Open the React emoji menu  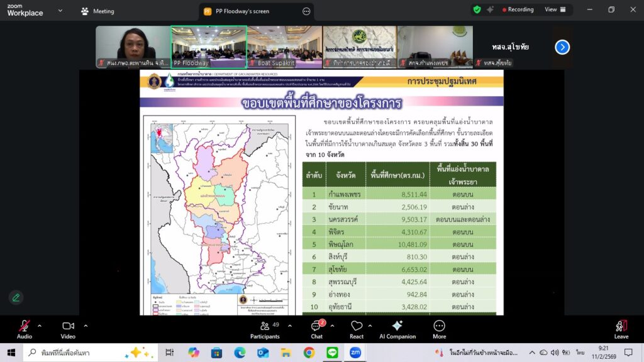[x=357, y=329]
